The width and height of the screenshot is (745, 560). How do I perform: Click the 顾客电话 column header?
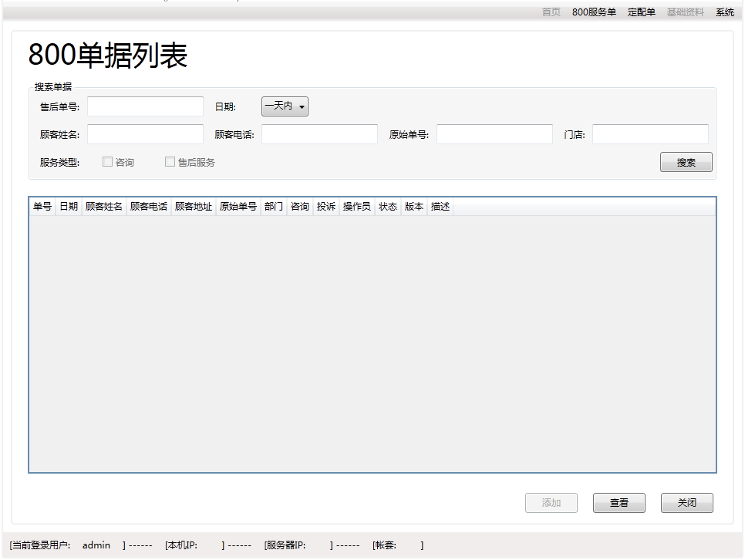click(149, 206)
